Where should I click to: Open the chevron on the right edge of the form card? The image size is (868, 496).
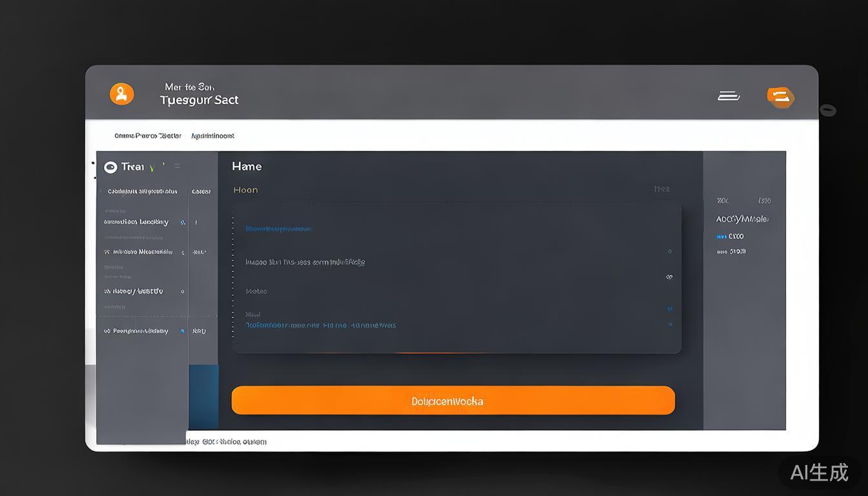[x=670, y=276]
